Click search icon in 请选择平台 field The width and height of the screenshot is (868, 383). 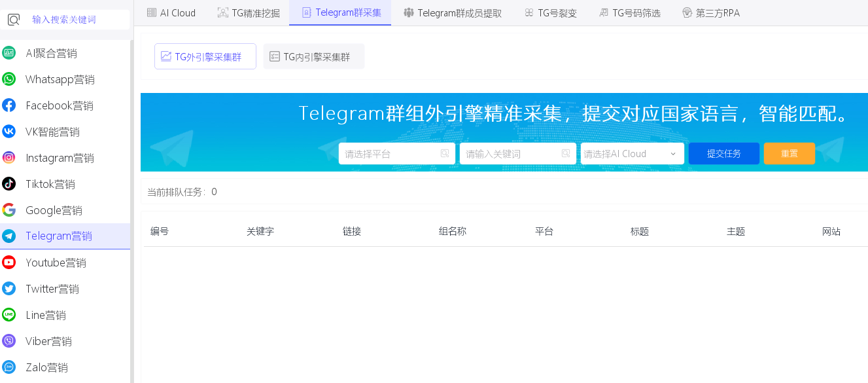pyautogui.click(x=445, y=154)
